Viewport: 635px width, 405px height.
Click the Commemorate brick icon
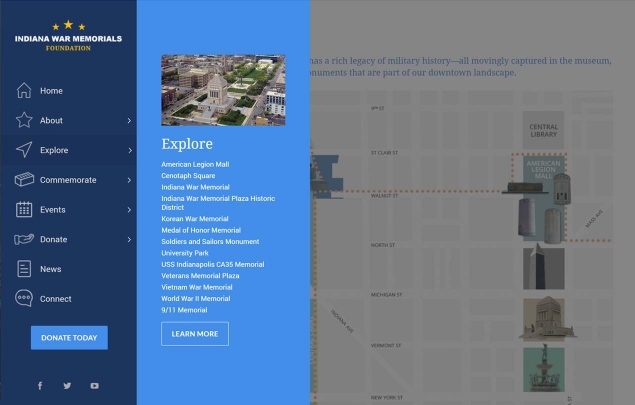tap(24, 179)
